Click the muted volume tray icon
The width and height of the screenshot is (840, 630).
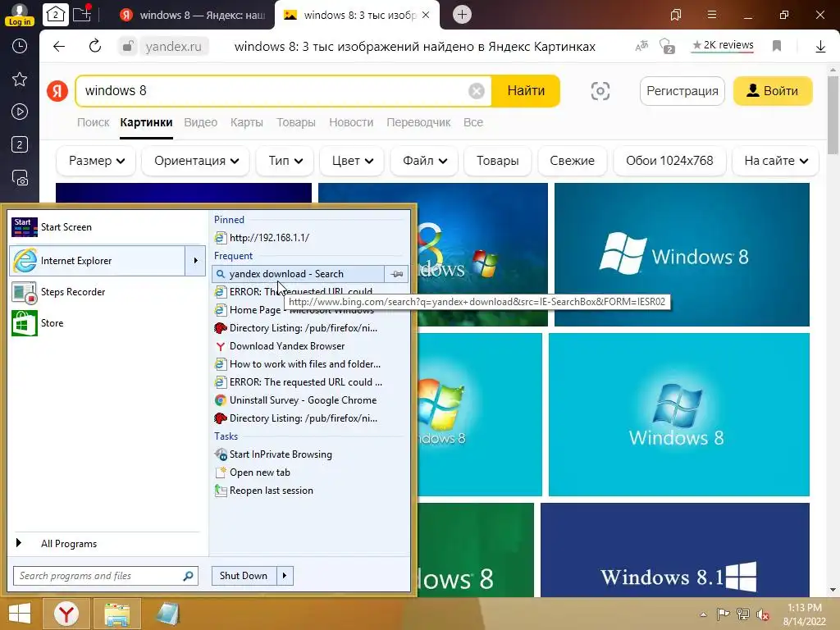coord(762,614)
